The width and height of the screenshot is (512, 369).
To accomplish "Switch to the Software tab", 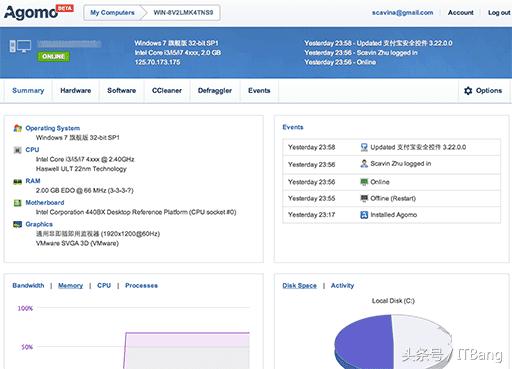I will click(122, 91).
